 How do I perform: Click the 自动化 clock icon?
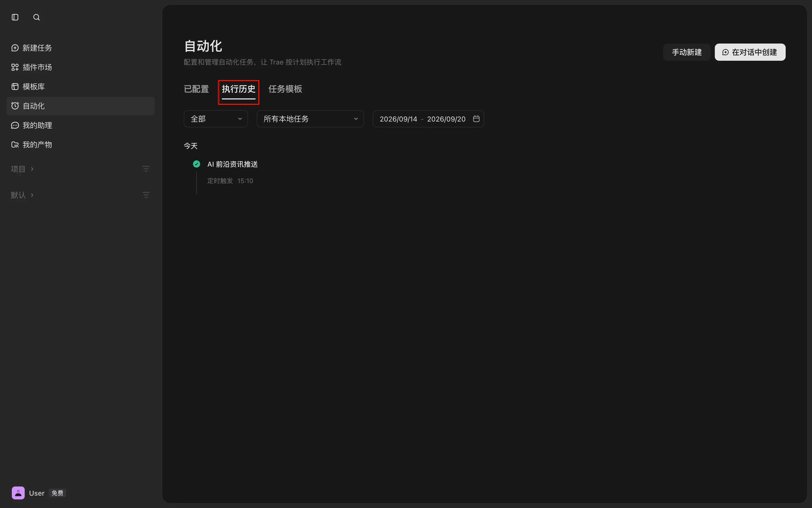(x=15, y=106)
